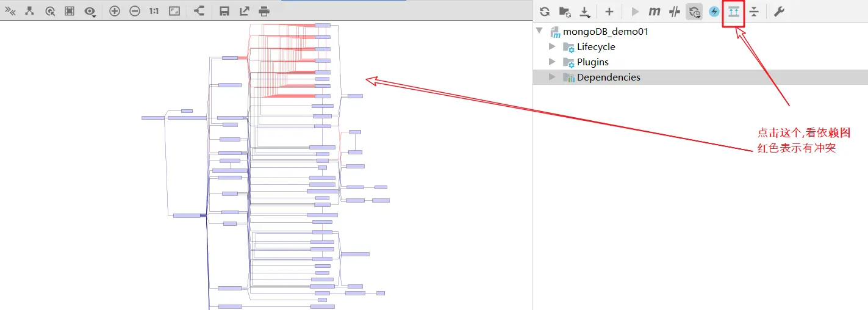Image resolution: width=868 pixels, height=310 pixels.
Task: Toggle the refresh-with-clock option in Maven toolbar
Action: click(x=694, y=12)
